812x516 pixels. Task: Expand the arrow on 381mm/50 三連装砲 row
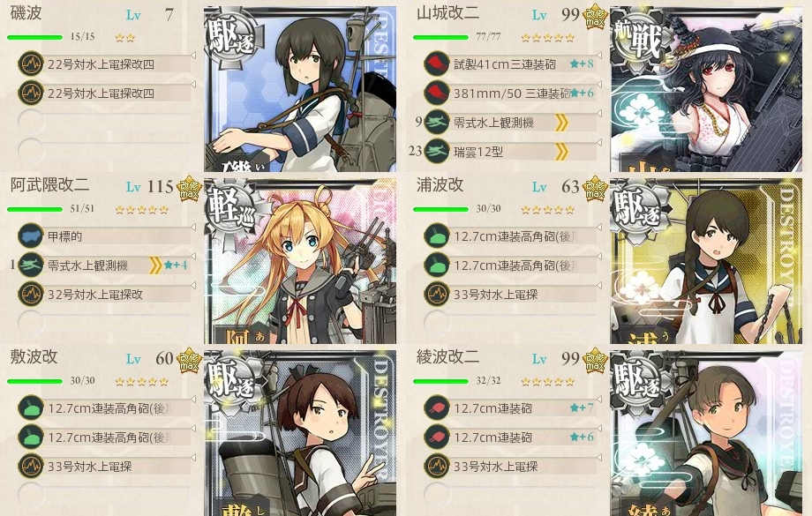pyautogui.click(x=599, y=85)
